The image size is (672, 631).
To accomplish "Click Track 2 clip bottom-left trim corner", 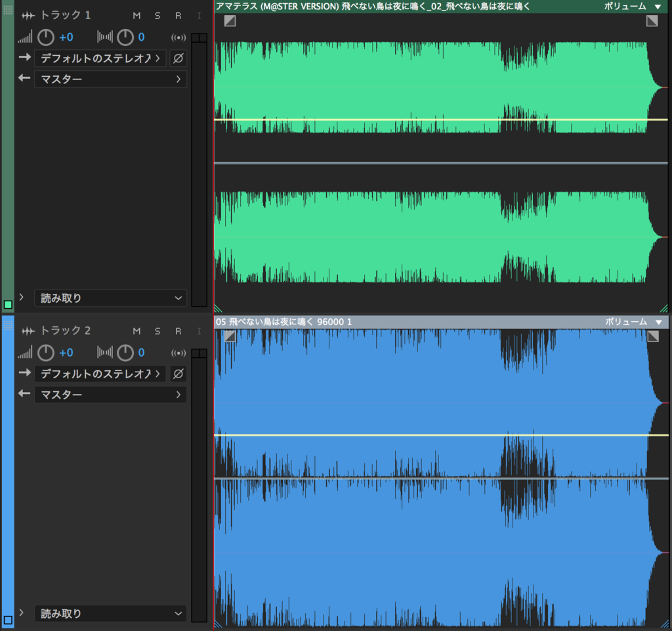I will 218,624.
